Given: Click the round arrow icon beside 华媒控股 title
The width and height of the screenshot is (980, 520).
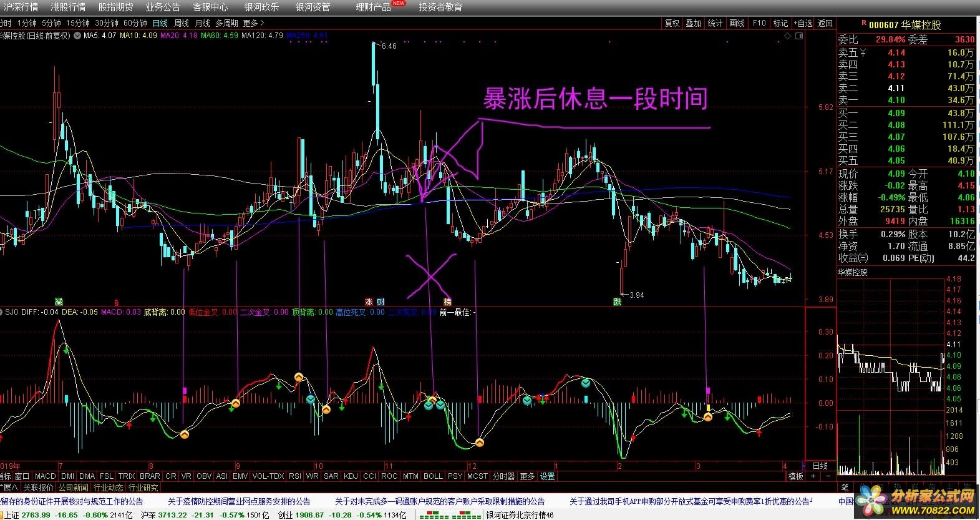Looking at the screenshot, I should pyautogui.click(x=77, y=36).
